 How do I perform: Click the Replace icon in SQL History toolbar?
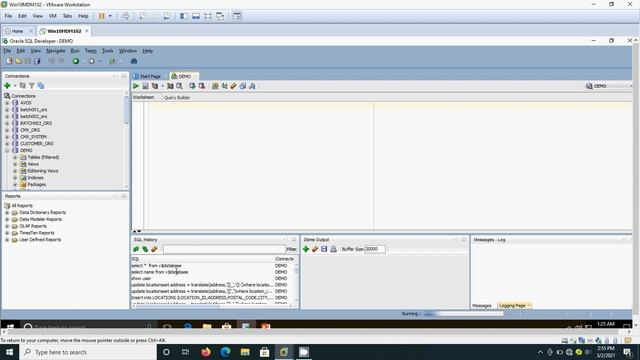point(145,249)
